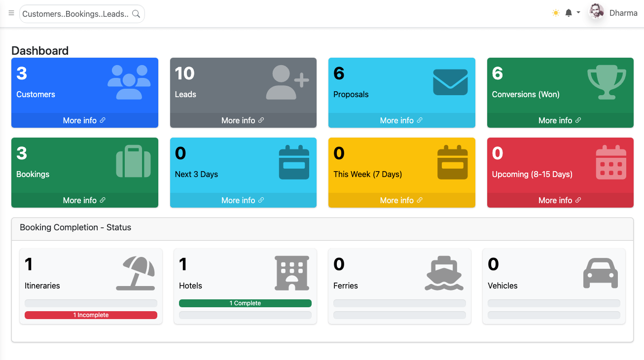Screen dimensions: 644x360
Task: Select the Ferries ship icon
Action: 444,272
